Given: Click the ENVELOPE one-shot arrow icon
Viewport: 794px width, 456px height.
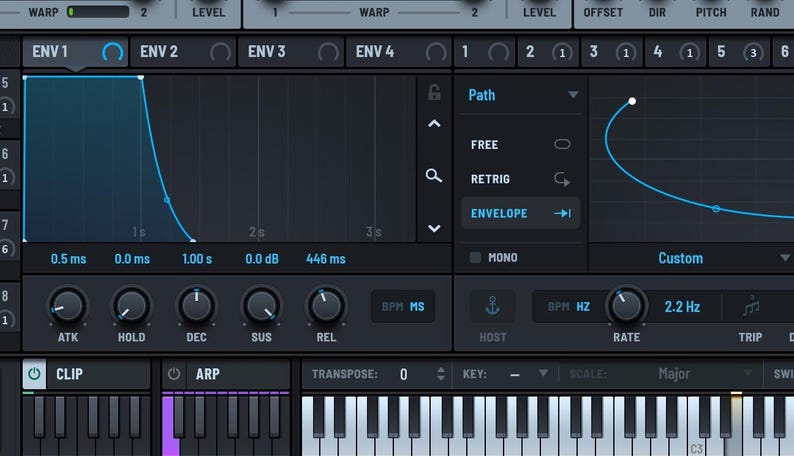Looking at the screenshot, I should tap(563, 214).
